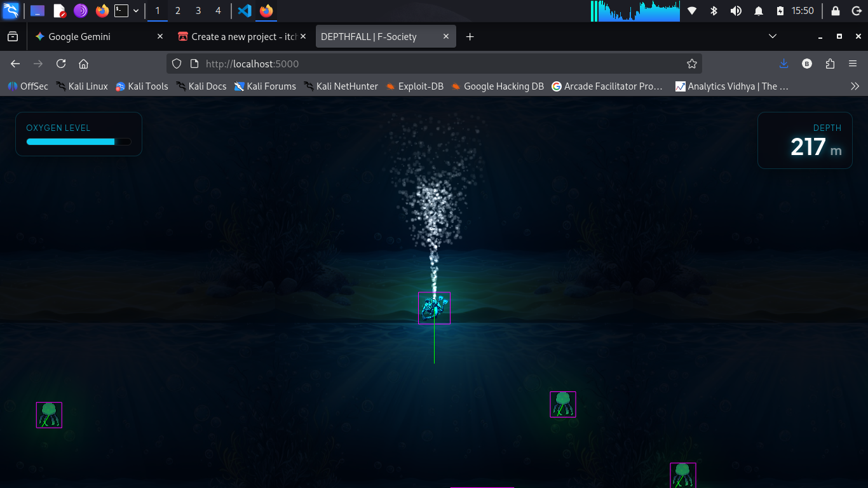The width and height of the screenshot is (868, 488).
Task: Bookmark this page with the star
Action: pos(692,64)
